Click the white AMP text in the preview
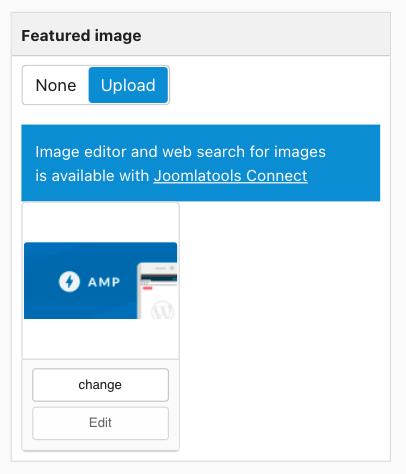The height and width of the screenshot is (474, 406). [x=104, y=282]
